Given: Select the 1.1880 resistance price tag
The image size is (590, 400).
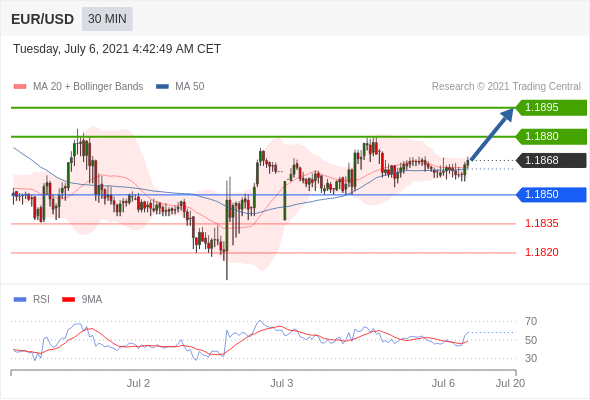Looking at the screenshot, I should point(551,136).
